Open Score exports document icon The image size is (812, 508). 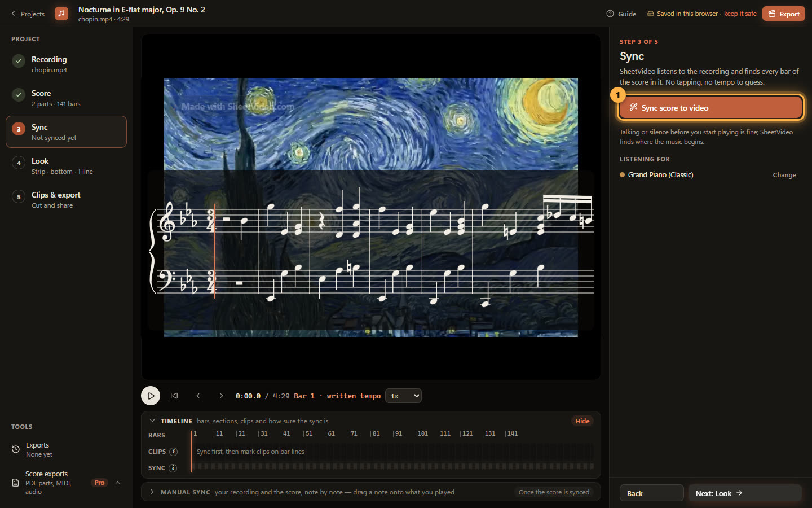pyautogui.click(x=16, y=483)
